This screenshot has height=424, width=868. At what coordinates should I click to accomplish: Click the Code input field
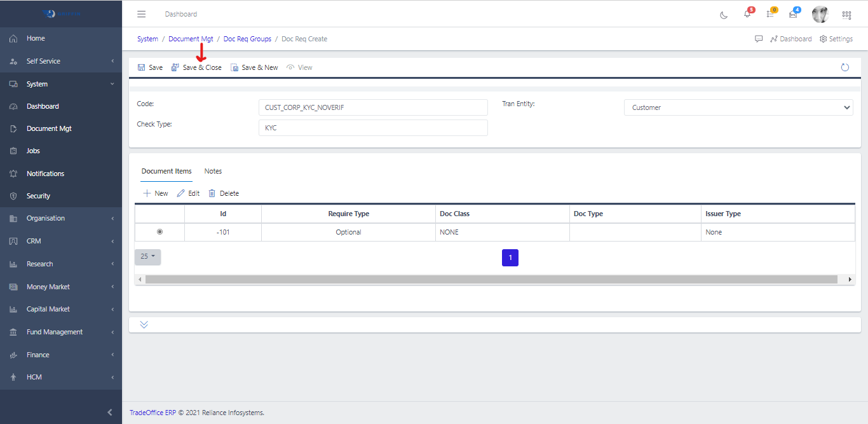tap(373, 107)
